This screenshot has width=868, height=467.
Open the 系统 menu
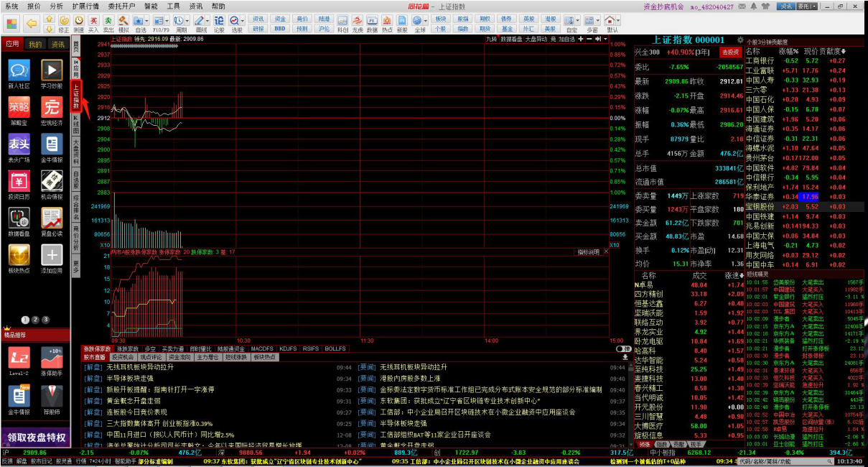click(x=11, y=6)
